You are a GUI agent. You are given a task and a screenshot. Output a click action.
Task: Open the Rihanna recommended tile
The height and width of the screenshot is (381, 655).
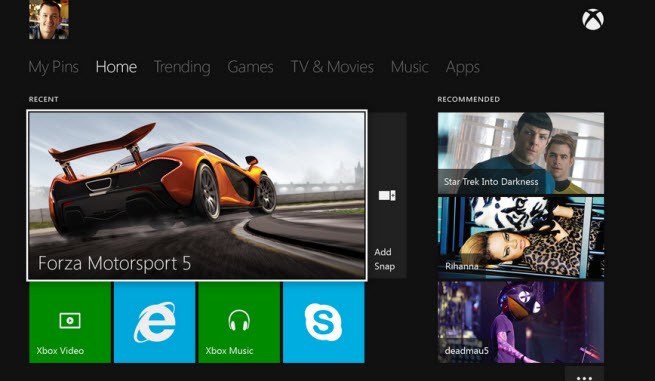click(x=520, y=238)
